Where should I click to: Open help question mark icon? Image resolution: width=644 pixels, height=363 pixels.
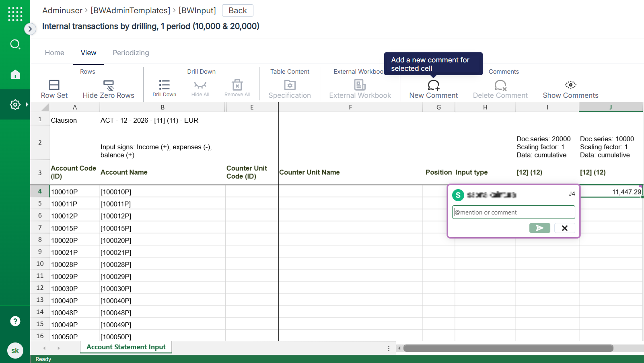pyautogui.click(x=15, y=321)
